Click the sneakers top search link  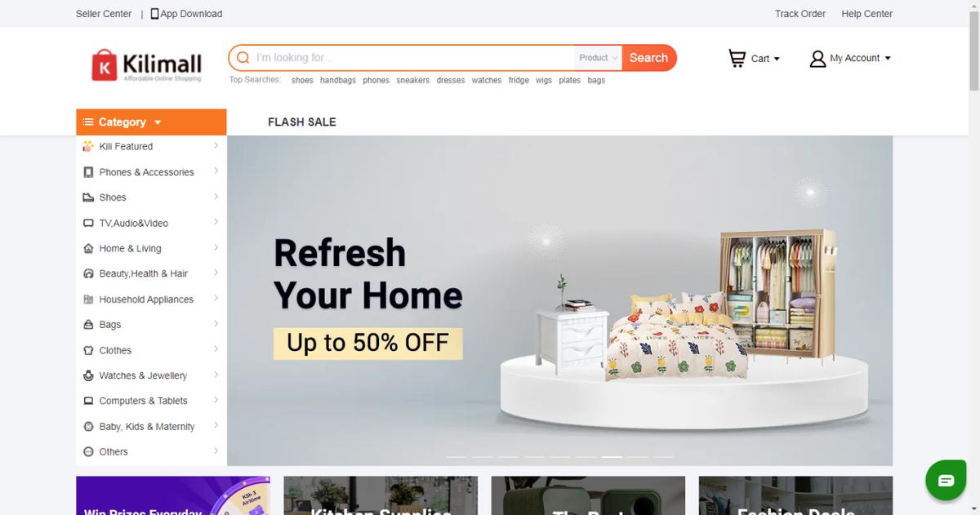coord(412,80)
